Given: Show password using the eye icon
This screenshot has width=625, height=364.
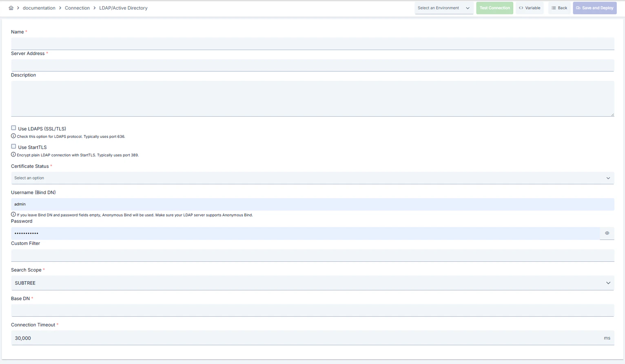Looking at the screenshot, I should pos(607,233).
